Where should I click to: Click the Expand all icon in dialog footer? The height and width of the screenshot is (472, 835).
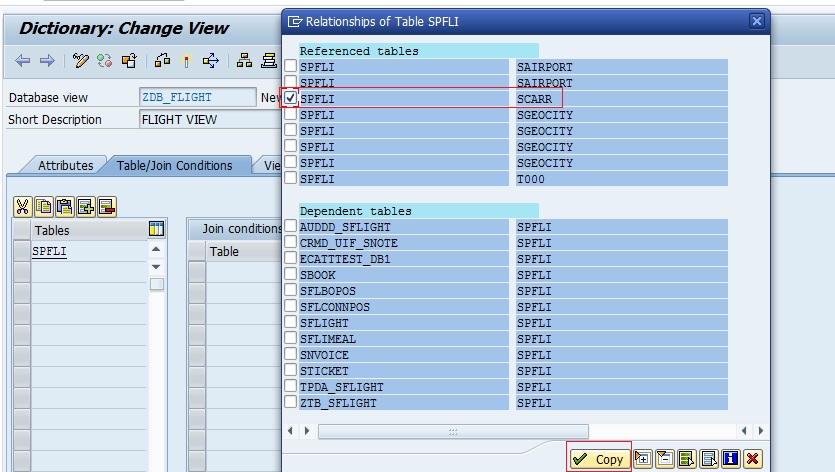(642, 459)
